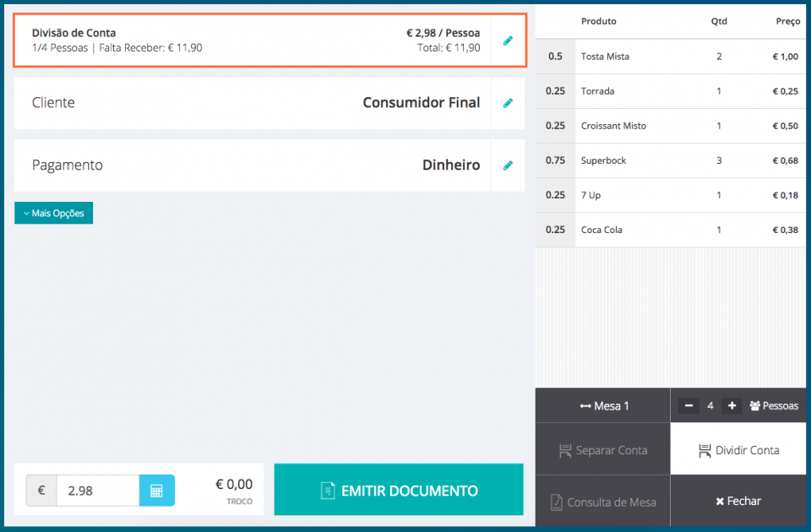Viewport: 811px width, 532px height.
Task: Click the Pessoas group icon label
Action: (x=773, y=406)
